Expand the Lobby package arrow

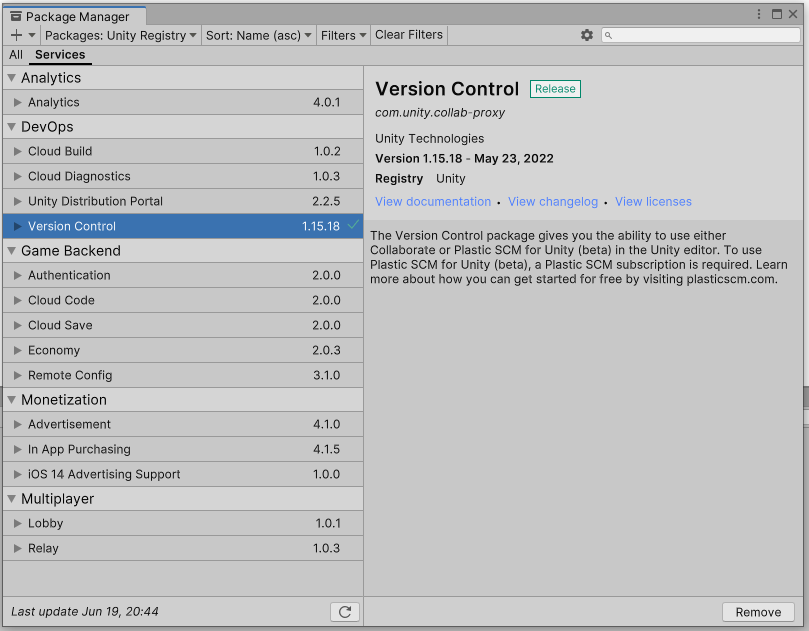[18, 523]
